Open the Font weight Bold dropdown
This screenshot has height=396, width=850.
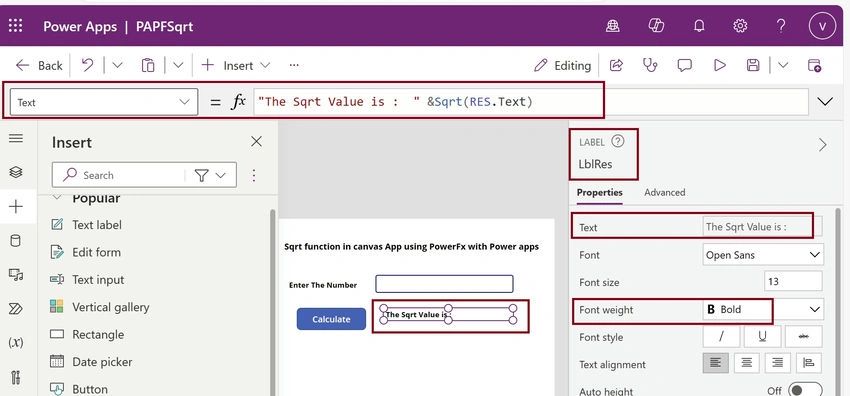(x=763, y=309)
